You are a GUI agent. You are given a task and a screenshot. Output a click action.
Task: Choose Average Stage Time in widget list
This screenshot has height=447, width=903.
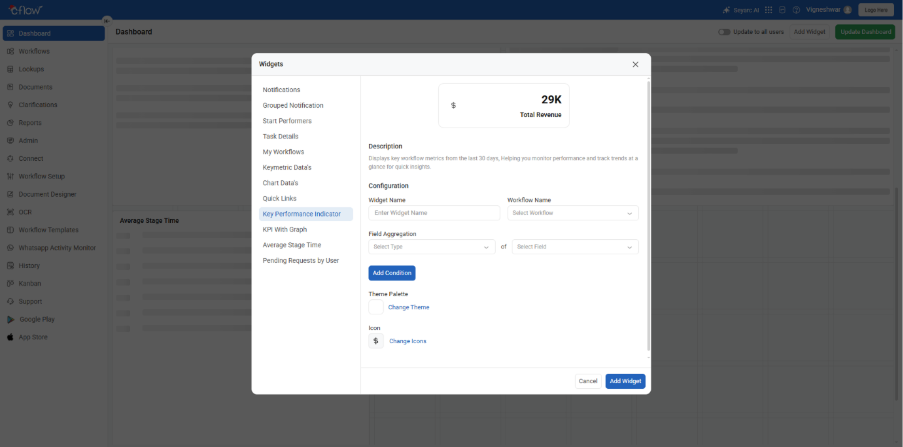tap(292, 244)
